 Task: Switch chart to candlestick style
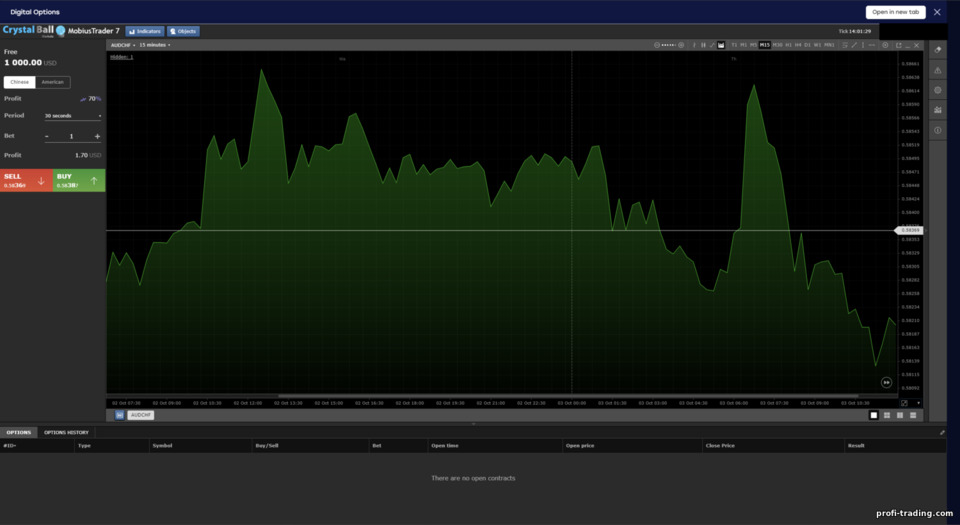tap(703, 45)
